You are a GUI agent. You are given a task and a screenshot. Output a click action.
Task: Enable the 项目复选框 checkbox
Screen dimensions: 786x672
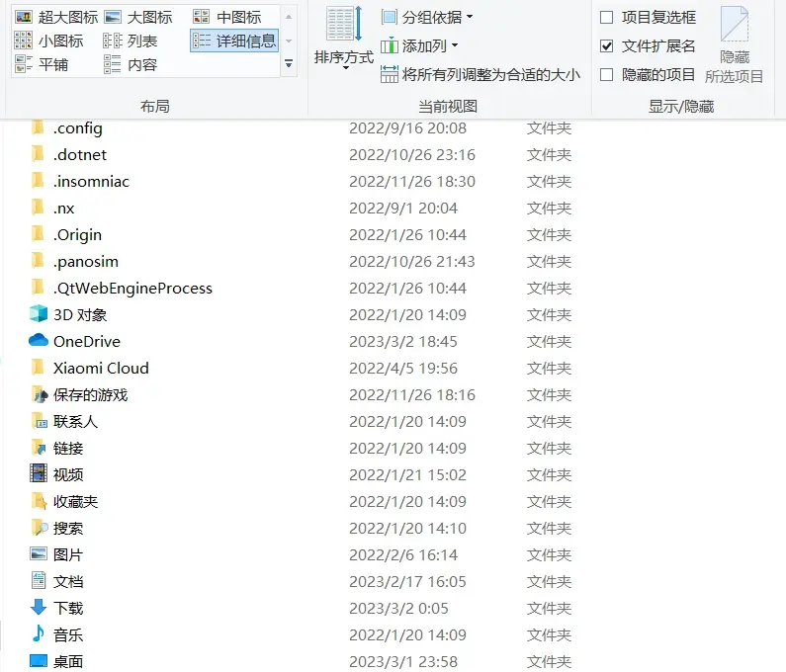[607, 18]
